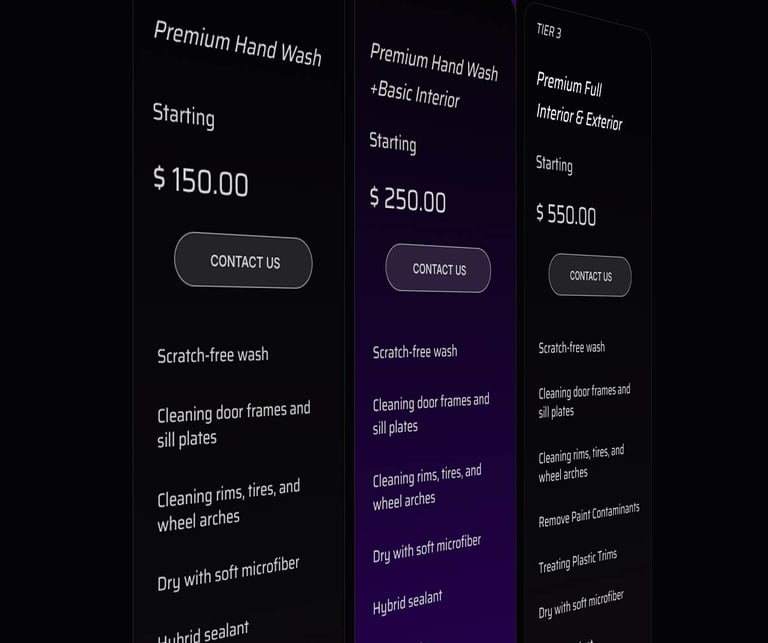Click the $ 250.00 price
768x643 pixels.
(x=408, y=199)
